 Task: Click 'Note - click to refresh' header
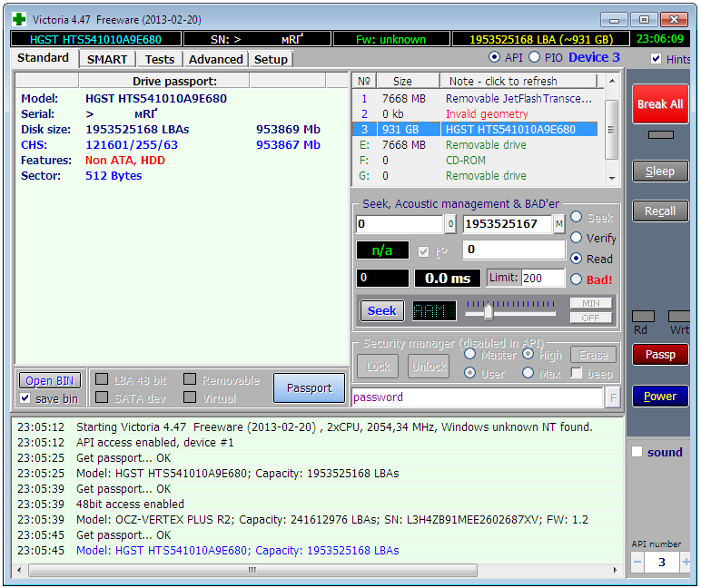pyautogui.click(x=518, y=81)
